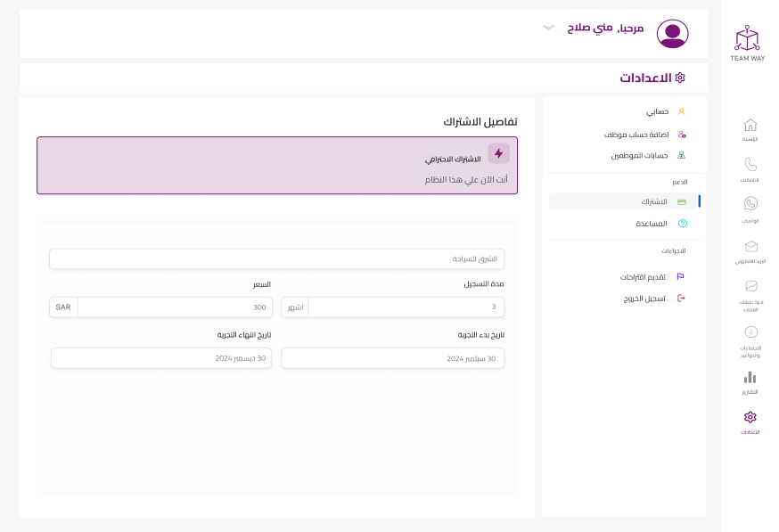Image resolution: width=779 pixels, height=532 pixels.
Task: Click the flag icon beside تقديم اقتراحات
Action: pyautogui.click(x=683, y=277)
